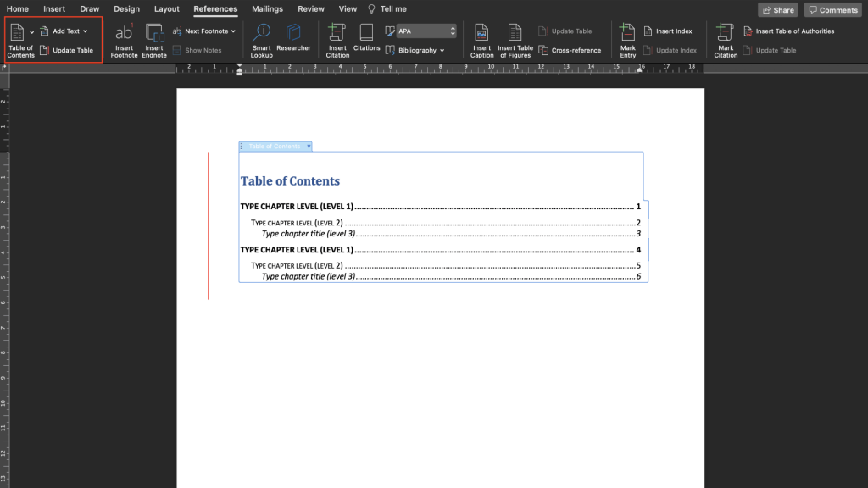Viewport: 868px width, 488px height.
Task: Click Update Table next to Table of Contents
Action: click(x=66, y=50)
